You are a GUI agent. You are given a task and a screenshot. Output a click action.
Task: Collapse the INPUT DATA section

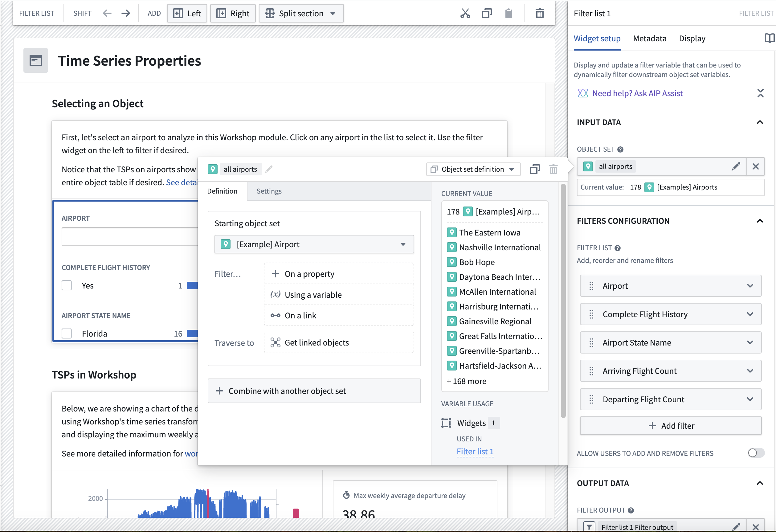760,123
